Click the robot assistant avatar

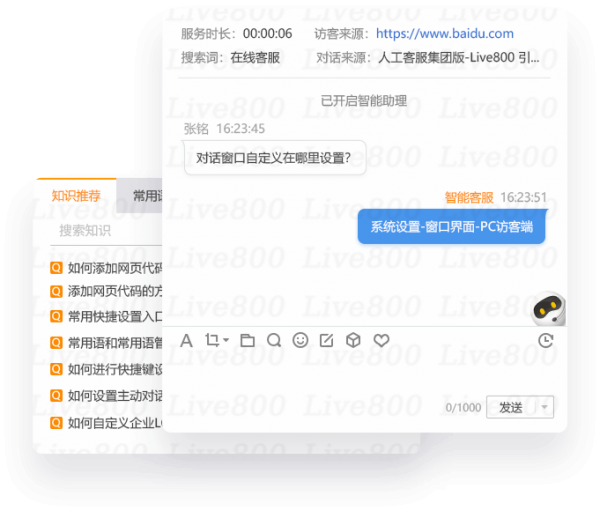(x=549, y=309)
